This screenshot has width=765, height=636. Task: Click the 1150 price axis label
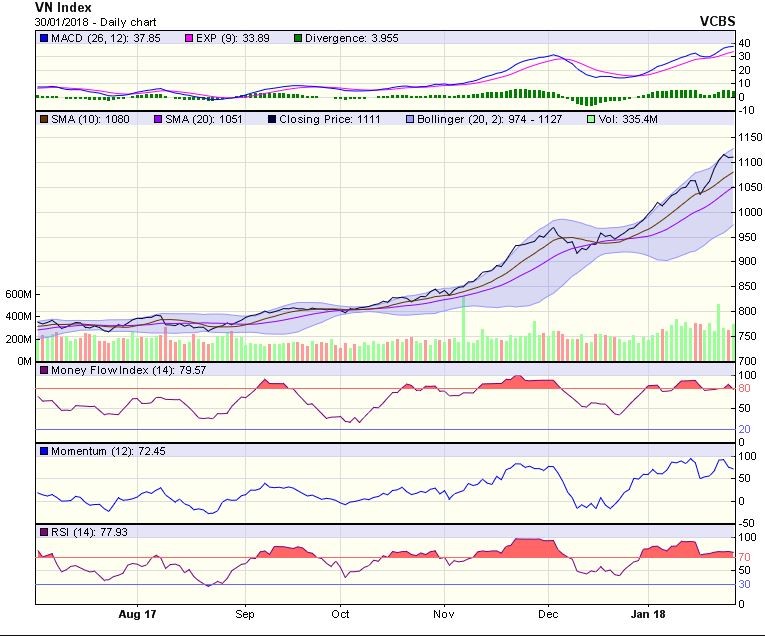point(750,137)
